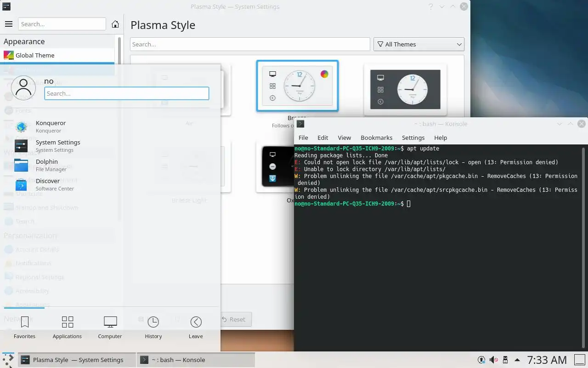Screen dimensions: 588x368
Task: Maximize the System Settings window
Action: [x=453, y=6]
